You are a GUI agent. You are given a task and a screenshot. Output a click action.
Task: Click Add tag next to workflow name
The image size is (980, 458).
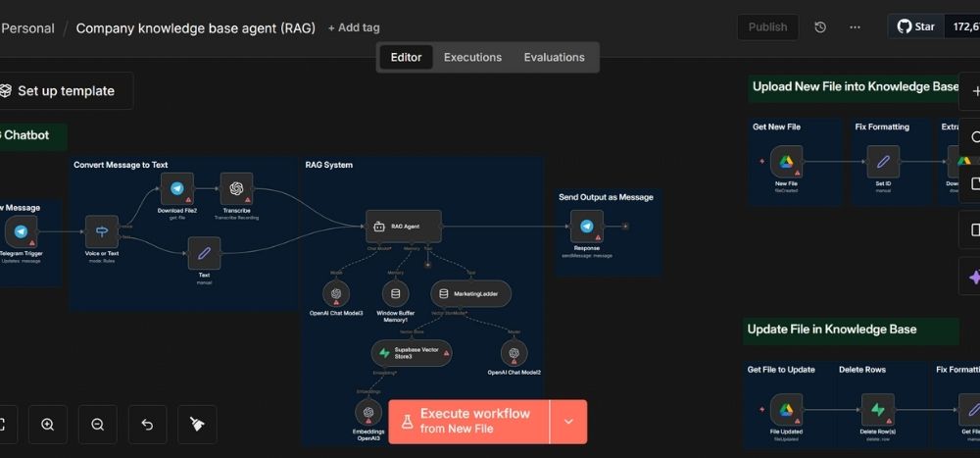354,28
